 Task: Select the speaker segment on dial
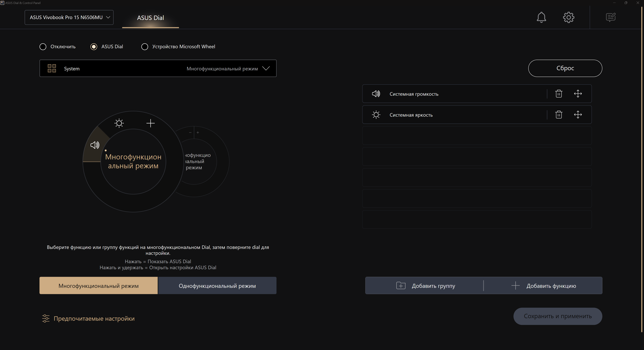pos(95,145)
